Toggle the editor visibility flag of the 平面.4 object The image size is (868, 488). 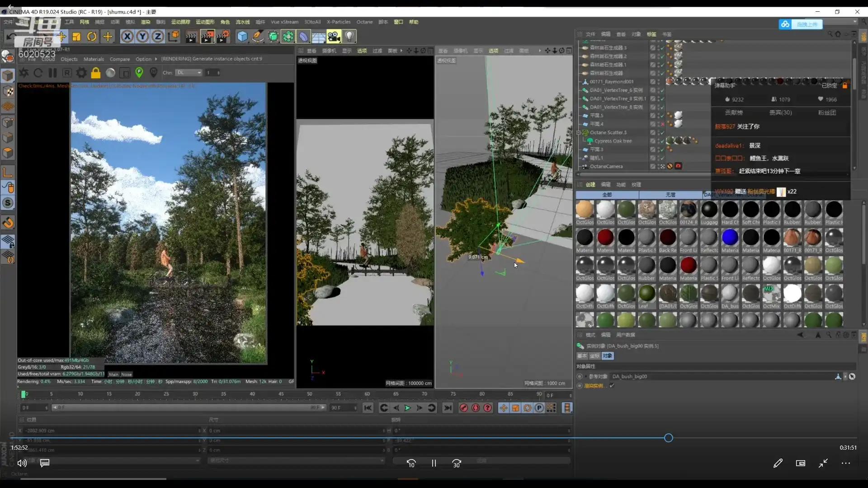click(x=658, y=122)
